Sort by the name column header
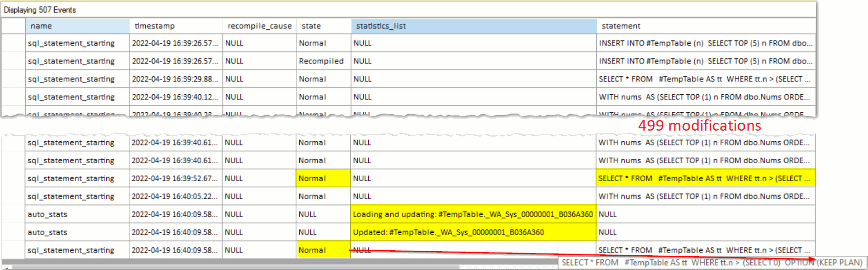The width and height of the screenshot is (868, 270). pos(77,26)
